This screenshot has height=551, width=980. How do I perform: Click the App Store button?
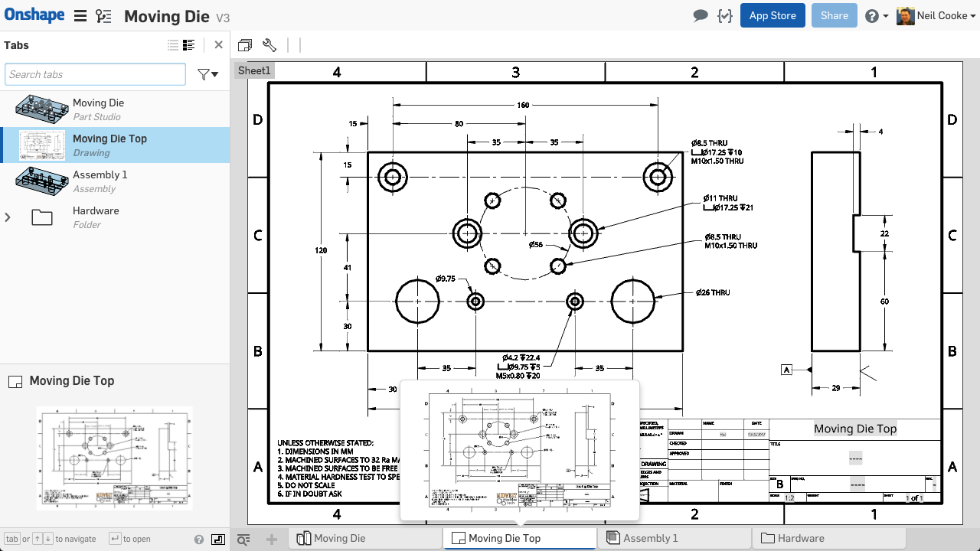773,15
